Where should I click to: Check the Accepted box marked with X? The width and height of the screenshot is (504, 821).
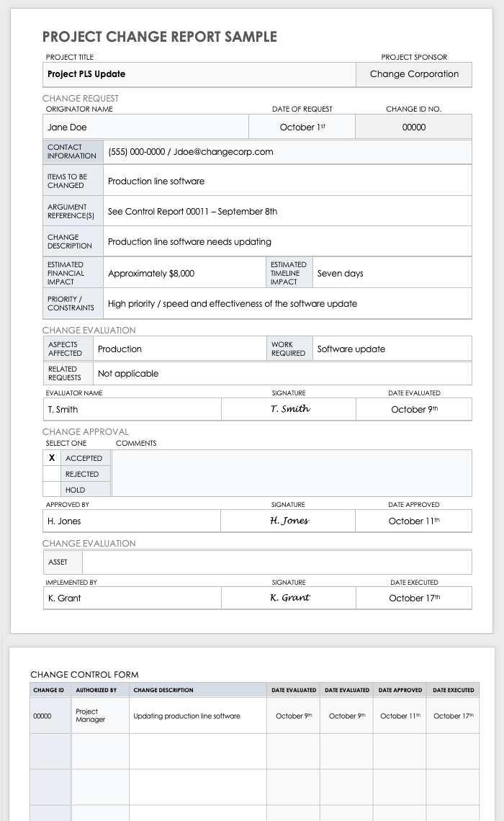[51, 458]
